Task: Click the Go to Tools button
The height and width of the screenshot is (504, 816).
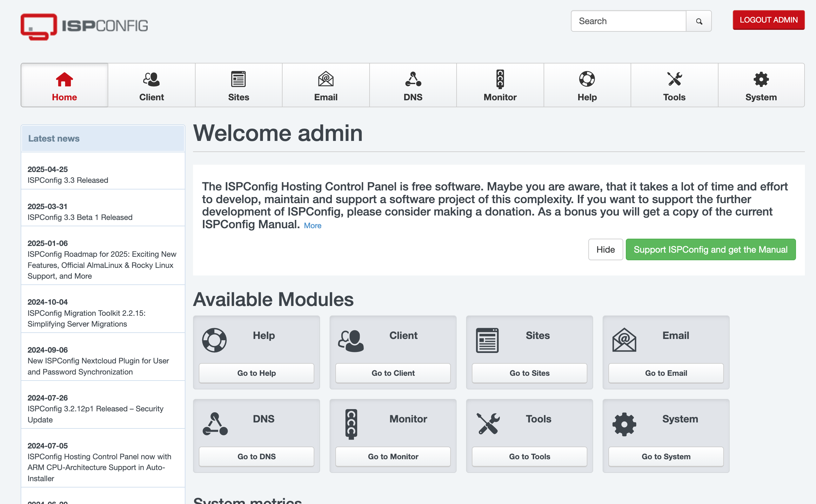Action: (x=530, y=457)
